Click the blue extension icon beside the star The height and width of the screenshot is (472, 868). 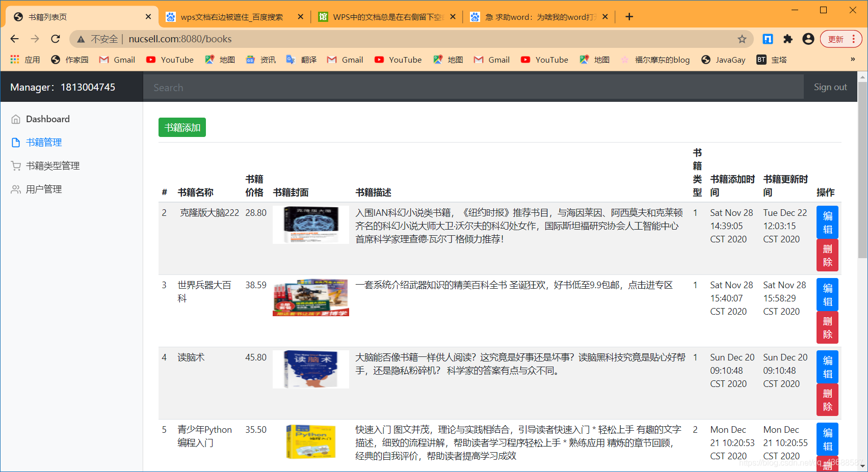(x=768, y=39)
